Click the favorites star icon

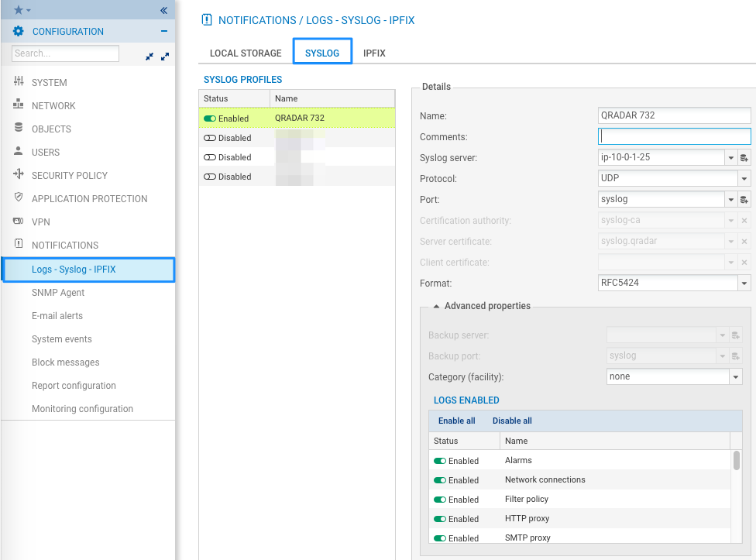point(19,10)
